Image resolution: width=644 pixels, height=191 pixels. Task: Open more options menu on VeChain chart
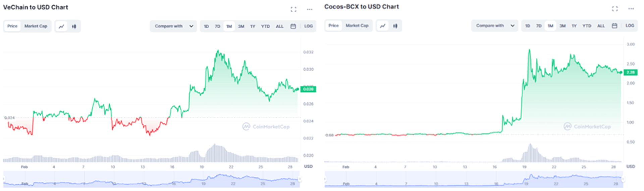310,9
